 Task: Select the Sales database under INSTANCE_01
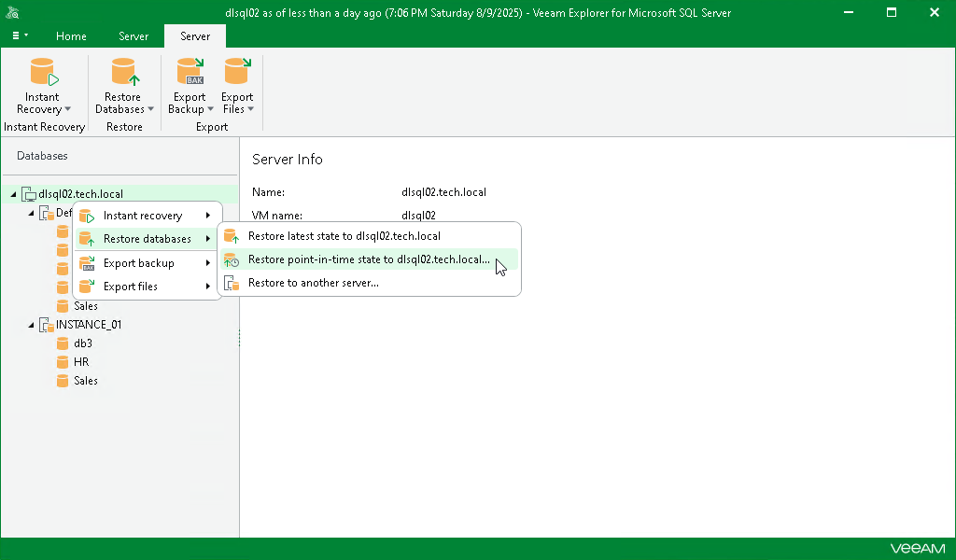pyautogui.click(x=85, y=380)
